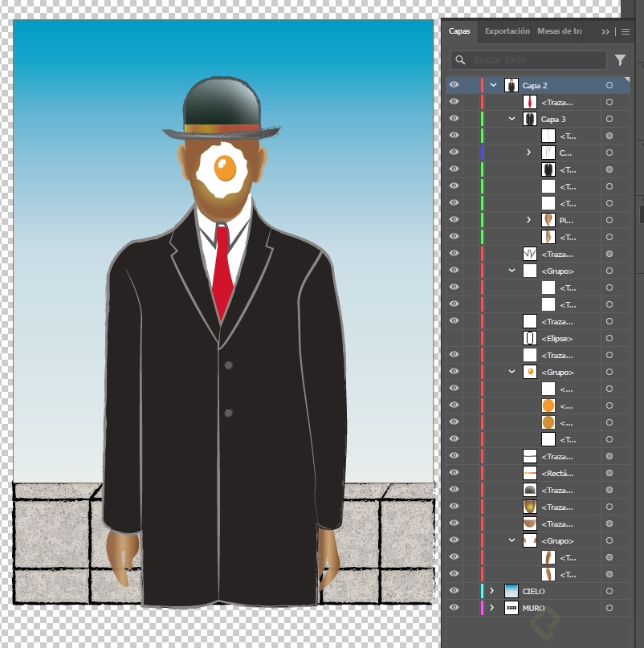Switch to the Capas tab
Image resolution: width=644 pixels, height=648 pixels.
coord(459,31)
